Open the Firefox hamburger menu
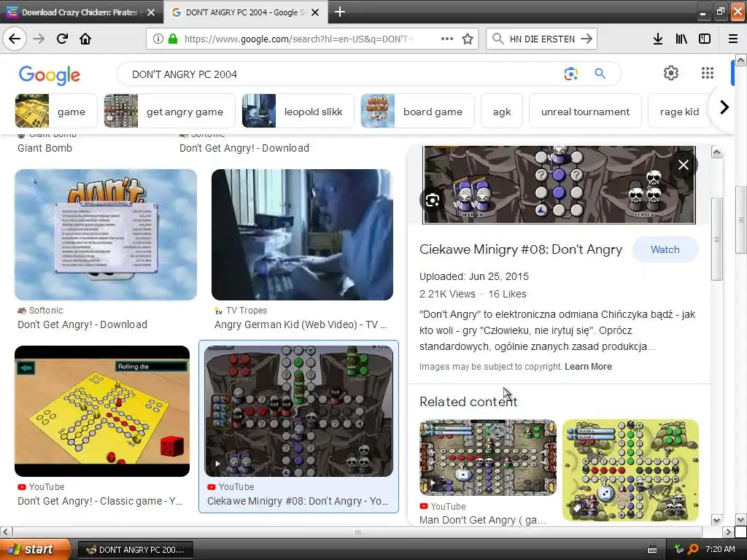 pyautogui.click(x=732, y=39)
